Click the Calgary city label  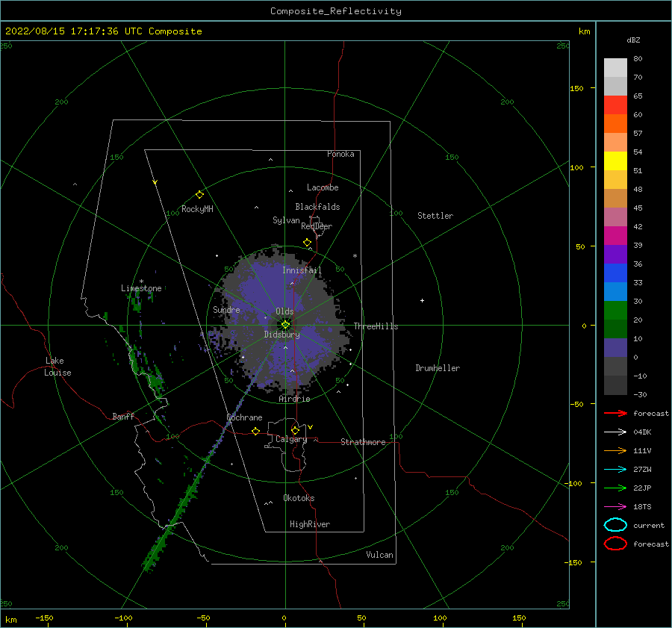click(x=291, y=439)
